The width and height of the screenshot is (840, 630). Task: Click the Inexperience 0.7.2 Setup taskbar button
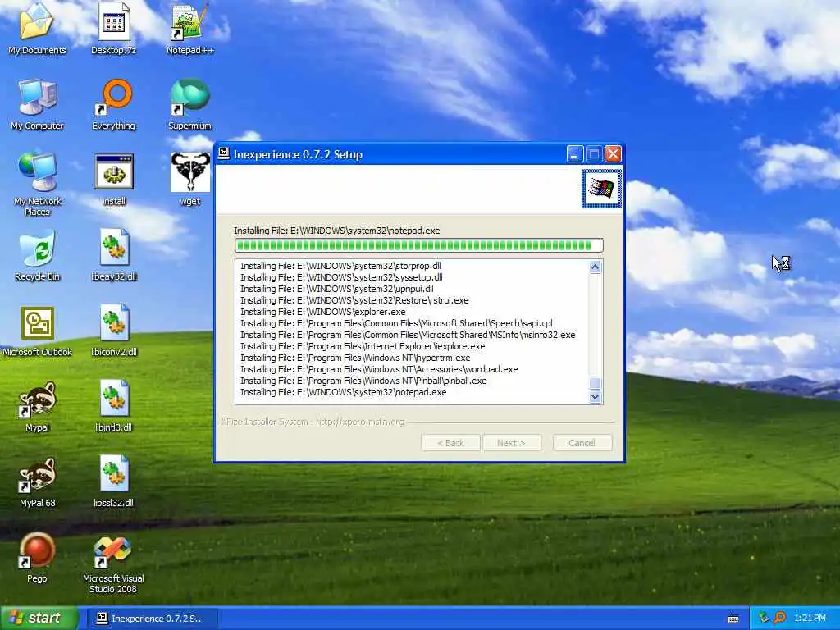[152, 619]
